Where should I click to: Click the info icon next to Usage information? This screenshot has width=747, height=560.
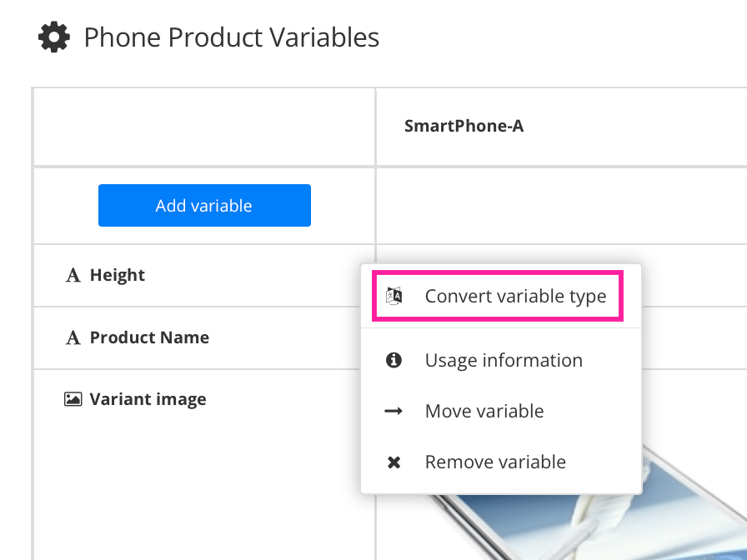coord(394,360)
